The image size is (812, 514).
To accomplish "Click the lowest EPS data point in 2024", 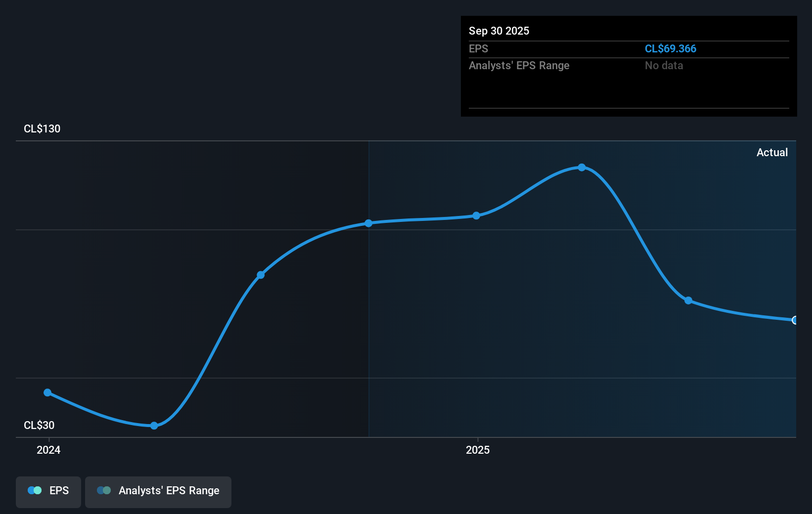I will (x=154, y=426).
